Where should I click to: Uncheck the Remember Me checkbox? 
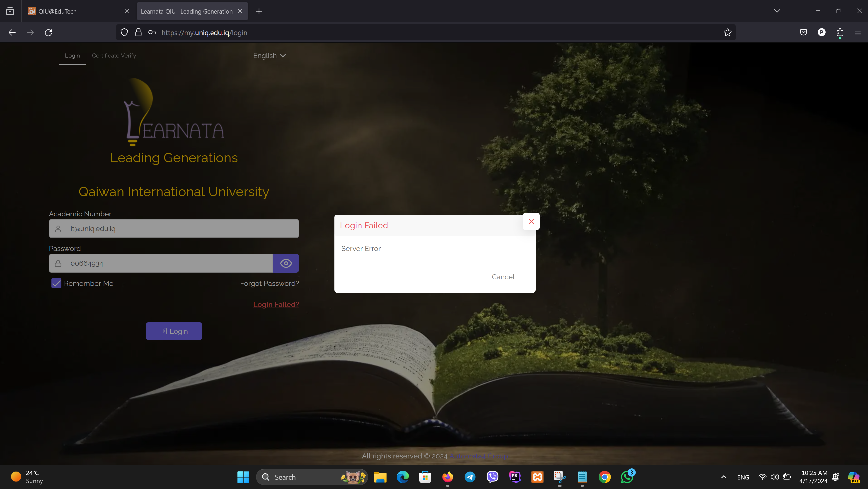[x=56, y=283]
